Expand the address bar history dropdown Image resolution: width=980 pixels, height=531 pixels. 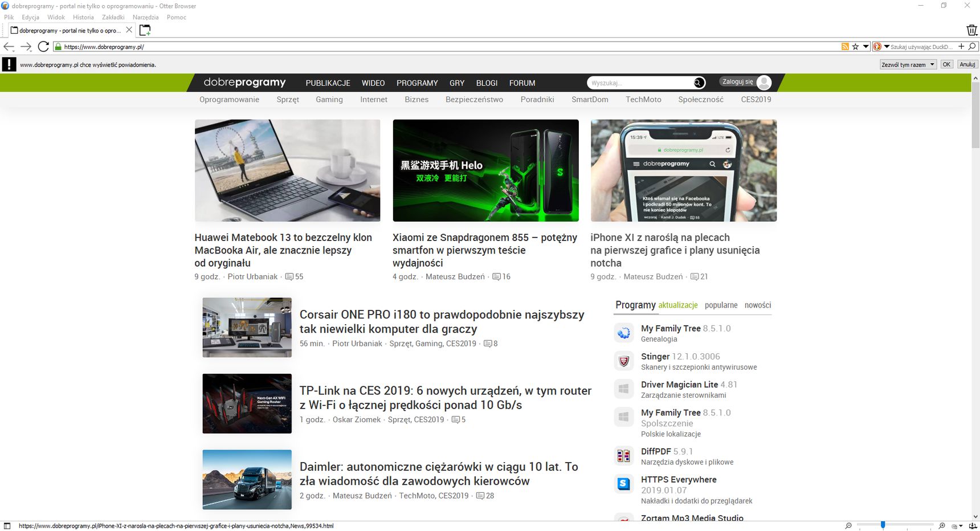tap(865, 47)
